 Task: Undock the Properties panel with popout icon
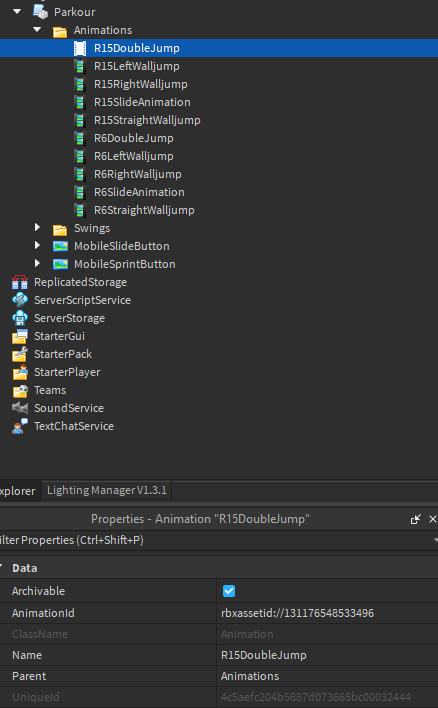[x=415, y=519]
